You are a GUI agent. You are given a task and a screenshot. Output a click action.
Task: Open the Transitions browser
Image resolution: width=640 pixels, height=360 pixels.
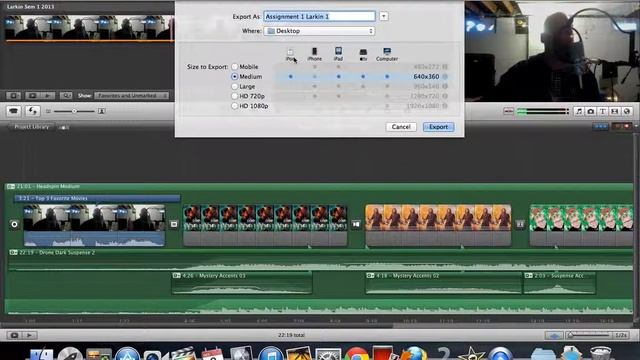[x=615, y=111]
